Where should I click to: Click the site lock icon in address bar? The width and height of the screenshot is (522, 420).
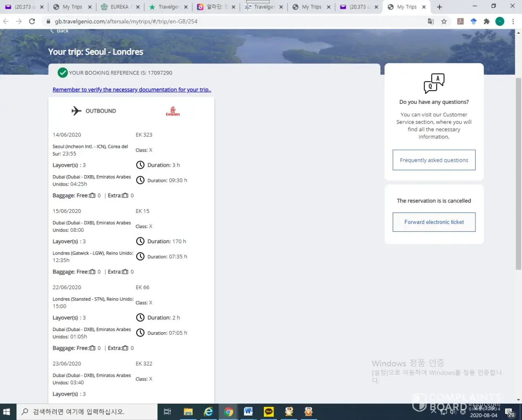pos(48,21)
